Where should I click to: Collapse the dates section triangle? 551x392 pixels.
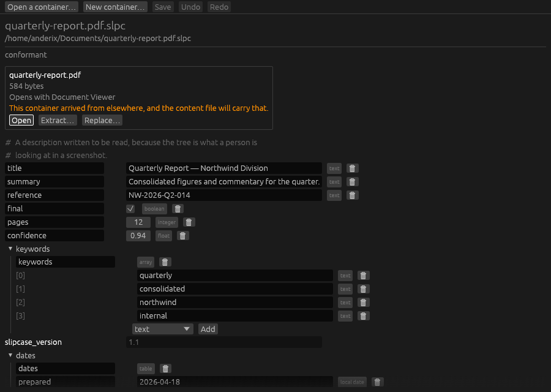coord(10,355)
